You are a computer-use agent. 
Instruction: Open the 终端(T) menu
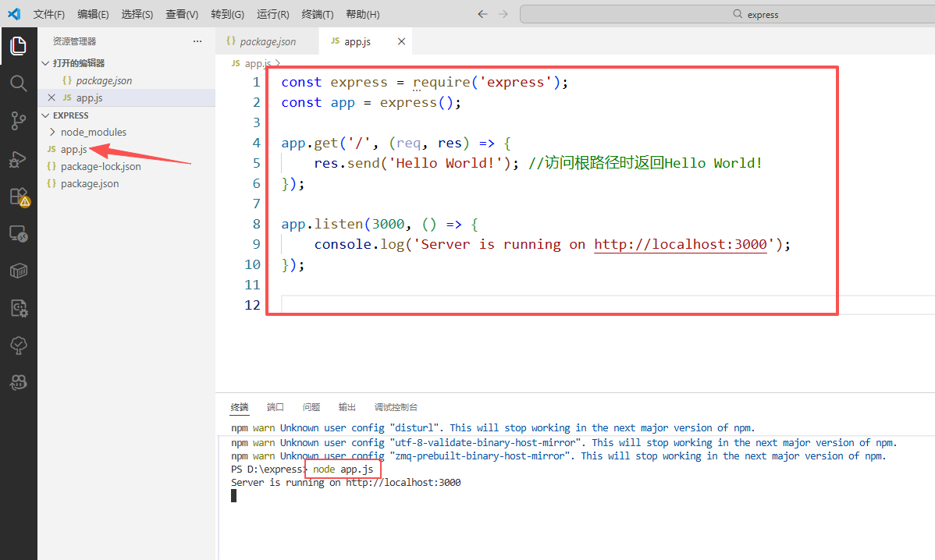tap(317, 14)
